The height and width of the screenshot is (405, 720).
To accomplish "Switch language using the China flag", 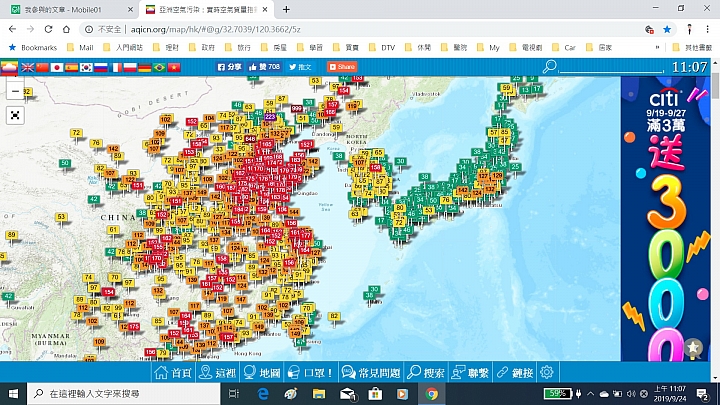I will pyautogui.click(x=42, y=68).
